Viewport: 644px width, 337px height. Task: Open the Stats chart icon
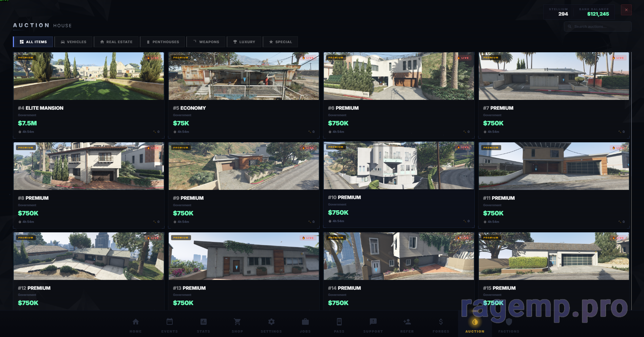coord(203,322)
